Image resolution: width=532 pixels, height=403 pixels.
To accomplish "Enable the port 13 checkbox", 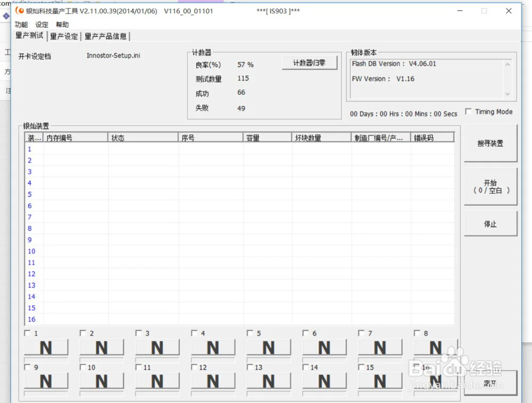I will tap(250, 367).
